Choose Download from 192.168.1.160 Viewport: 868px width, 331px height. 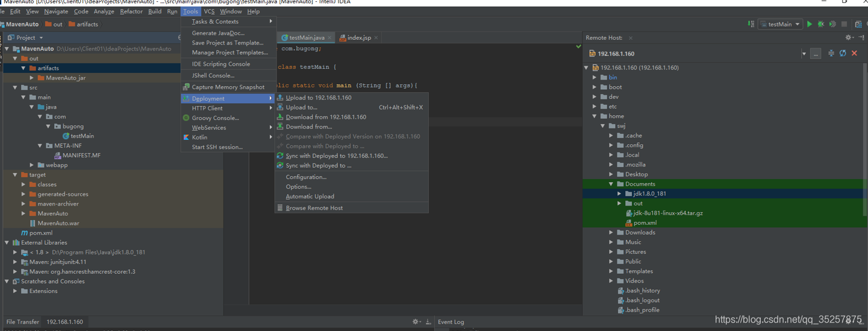352,117
